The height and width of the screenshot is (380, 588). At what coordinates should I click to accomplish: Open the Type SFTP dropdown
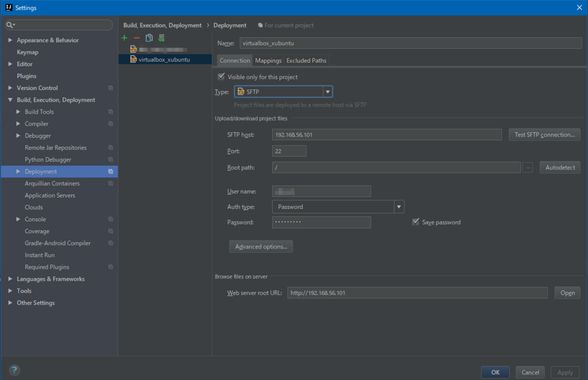click(x=327, y=92)
